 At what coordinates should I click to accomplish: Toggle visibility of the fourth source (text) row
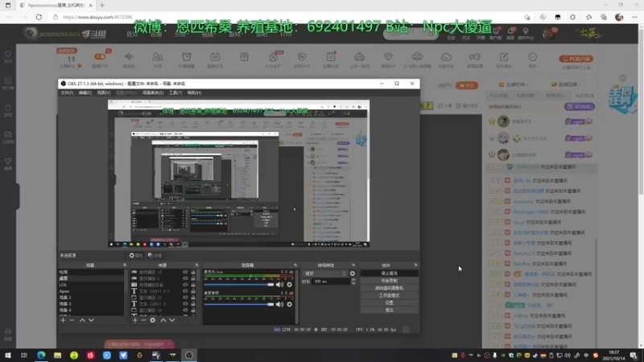pos(185,291)
